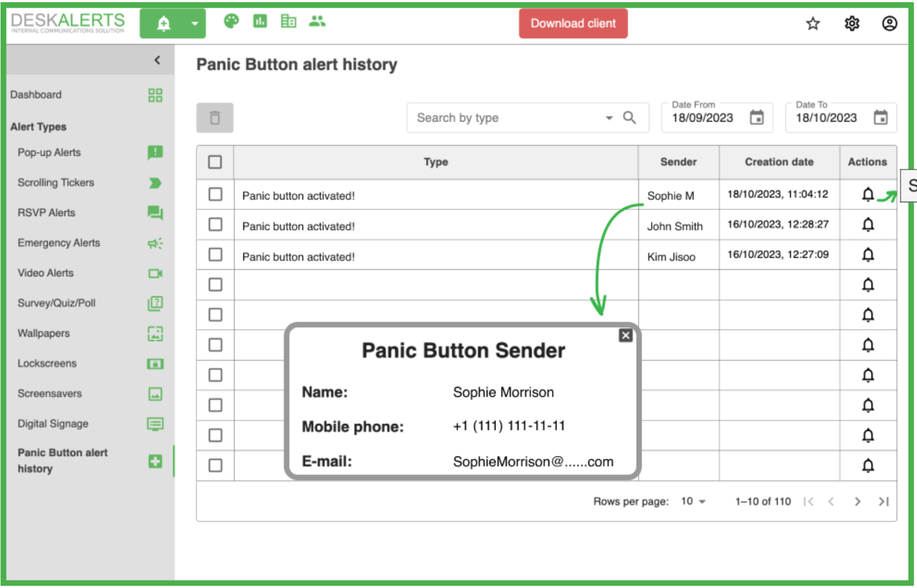The height and width of the screenshot is (588, 917).
Task: Go to the next page of results
Action: click(x=857, y=501)
